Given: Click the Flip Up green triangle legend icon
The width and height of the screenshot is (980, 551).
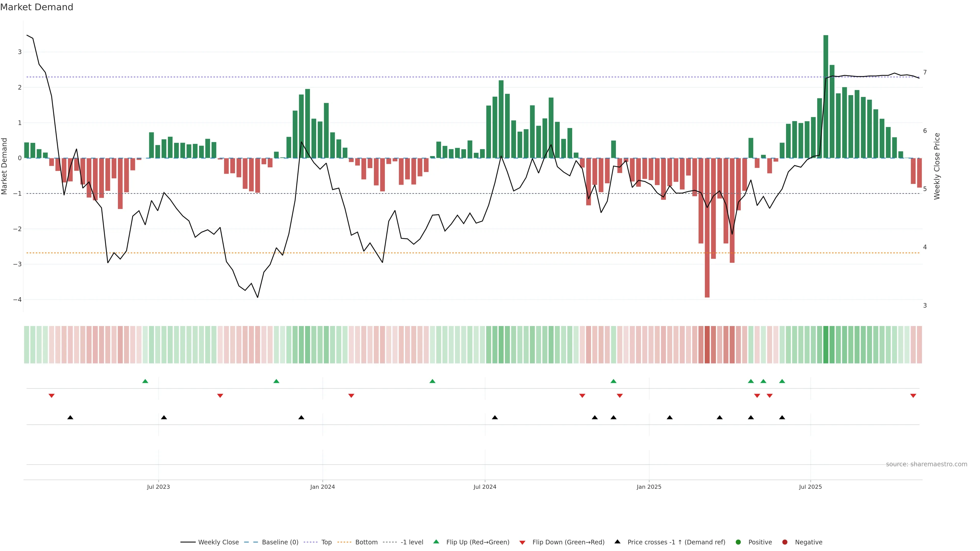Looking at the screenshot, I should [436, 542].
